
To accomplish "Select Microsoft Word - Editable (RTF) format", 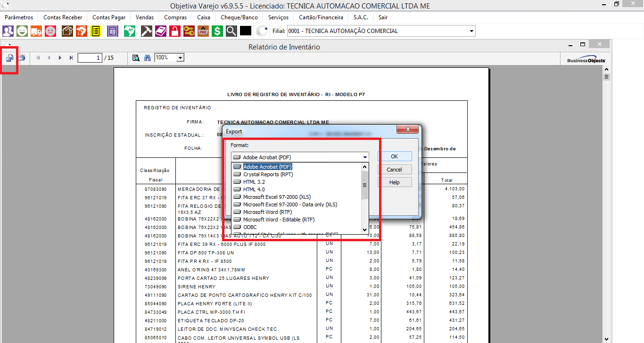I will (297, 220).
